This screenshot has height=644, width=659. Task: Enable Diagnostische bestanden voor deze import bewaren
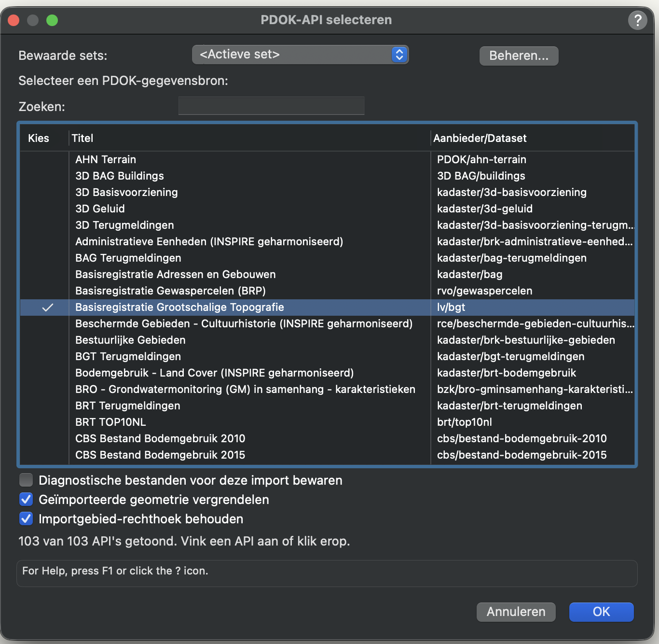[26, 480]
